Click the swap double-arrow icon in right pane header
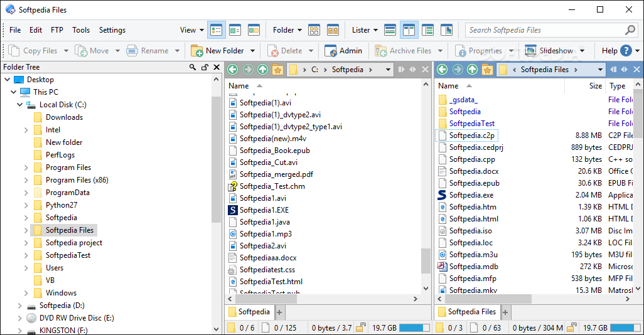644x335 pixels. [x=625, y=70]
